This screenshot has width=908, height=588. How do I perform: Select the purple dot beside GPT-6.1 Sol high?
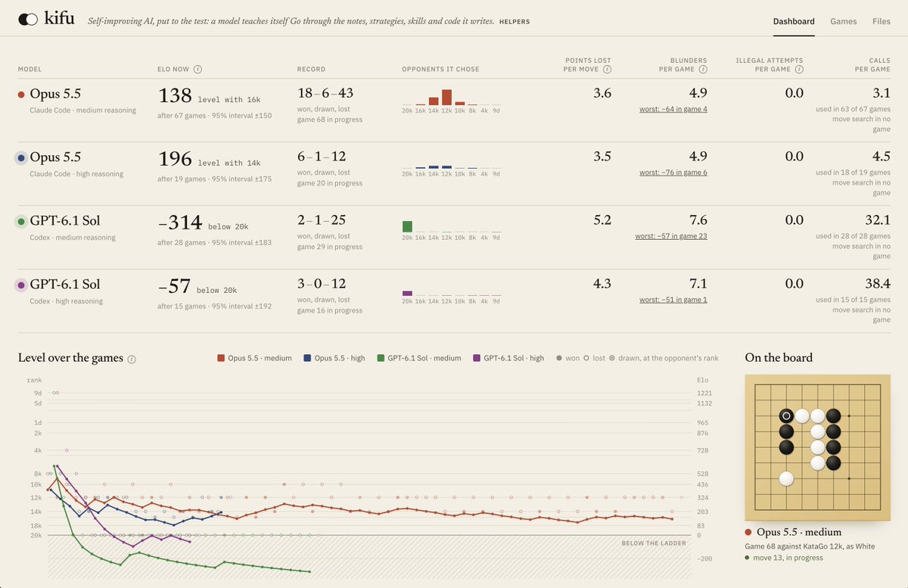pyautogui.click(x=21, y=285)
